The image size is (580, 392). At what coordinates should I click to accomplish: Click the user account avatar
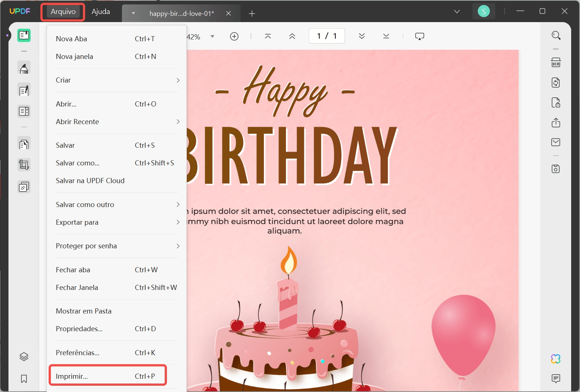pyautogui.click(x=484, y=11)
